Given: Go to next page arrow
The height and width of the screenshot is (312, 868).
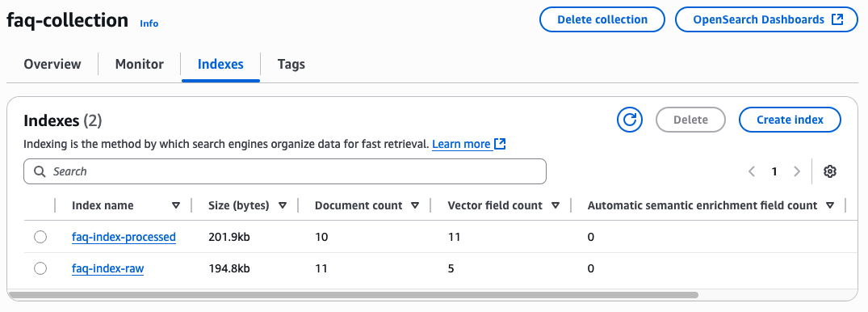Looking at the screenshot, I should tap(797, 172).
